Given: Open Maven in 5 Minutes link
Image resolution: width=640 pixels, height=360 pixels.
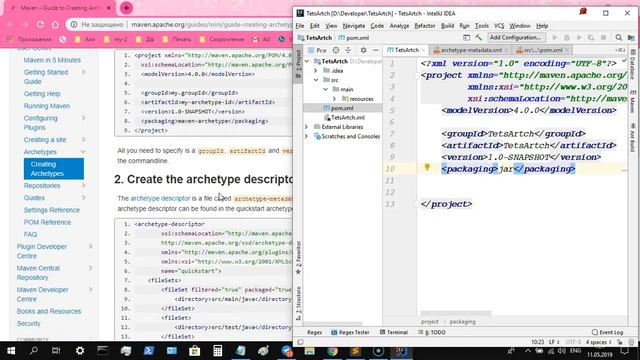Looking at the screenshot, I should pyautogui.click(x=52, y=60).
